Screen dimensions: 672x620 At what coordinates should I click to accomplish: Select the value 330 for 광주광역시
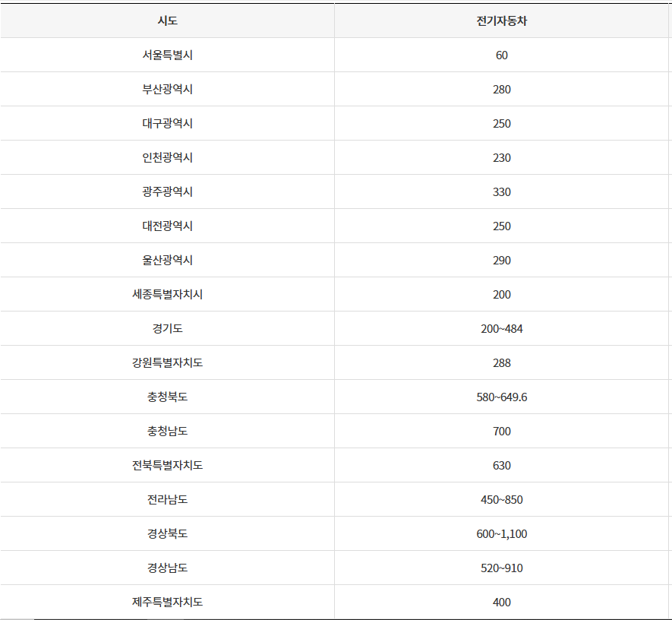(501, 191)
